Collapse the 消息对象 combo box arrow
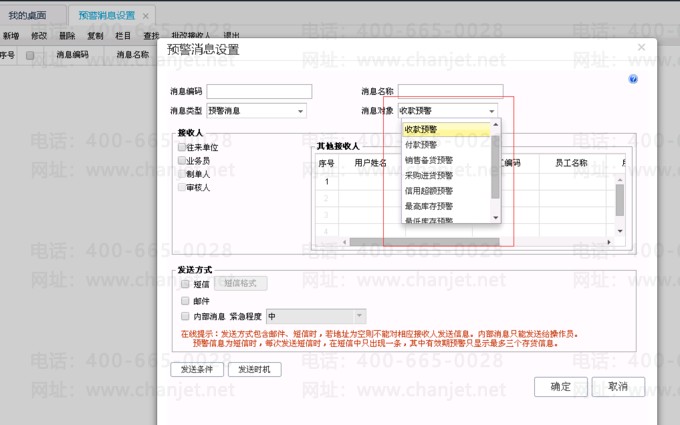 tap(492, 111)
